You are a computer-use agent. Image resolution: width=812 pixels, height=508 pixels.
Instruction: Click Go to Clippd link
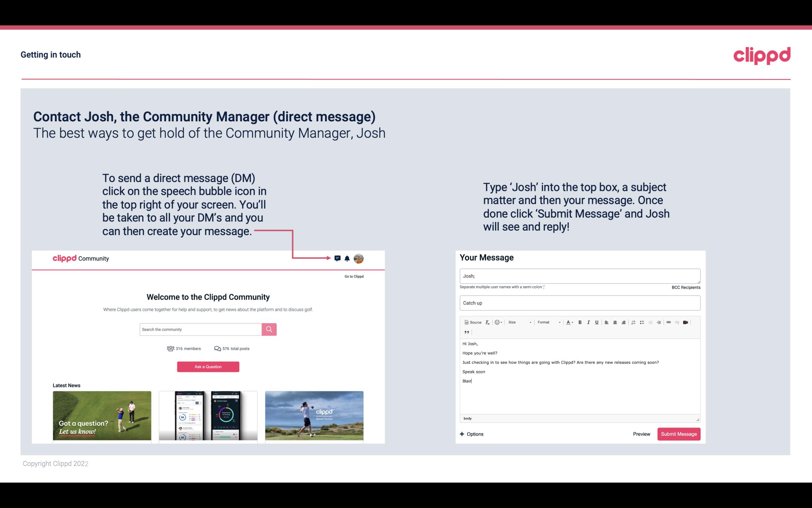(354, 276)
